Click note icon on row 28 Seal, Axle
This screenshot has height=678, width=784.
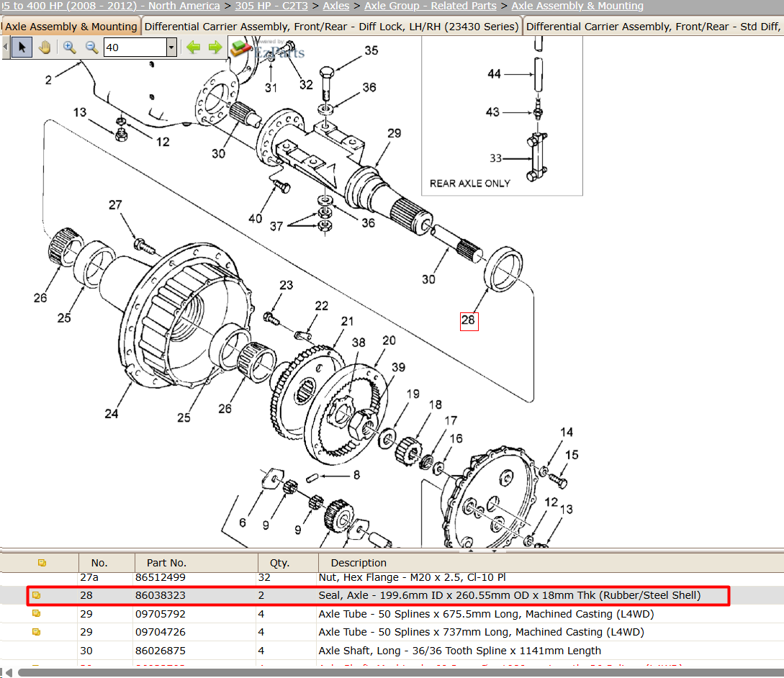pos(37,595)
